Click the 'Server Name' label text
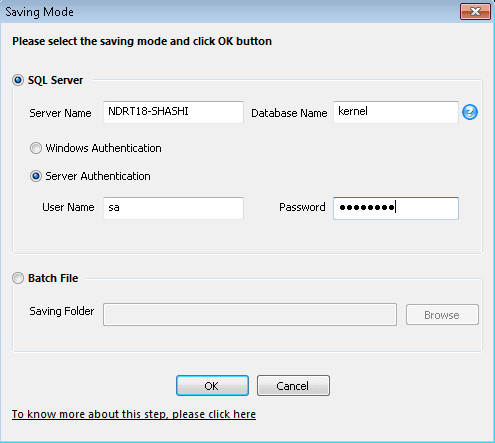 (x=60, y=113)
